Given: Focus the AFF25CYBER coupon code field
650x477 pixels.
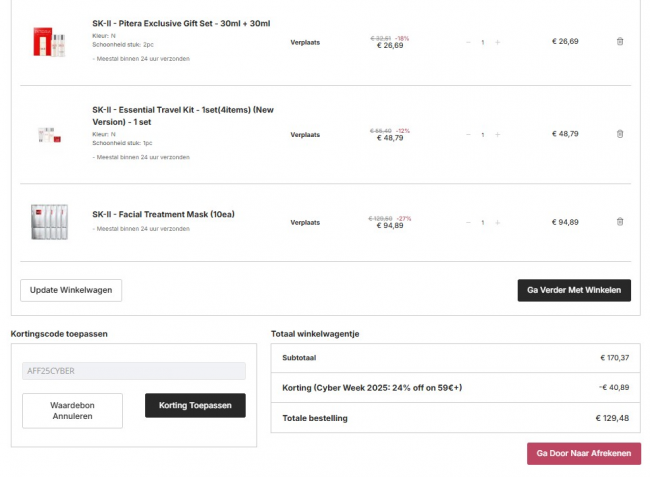Looking at the screenshot, I should [134, 371].
